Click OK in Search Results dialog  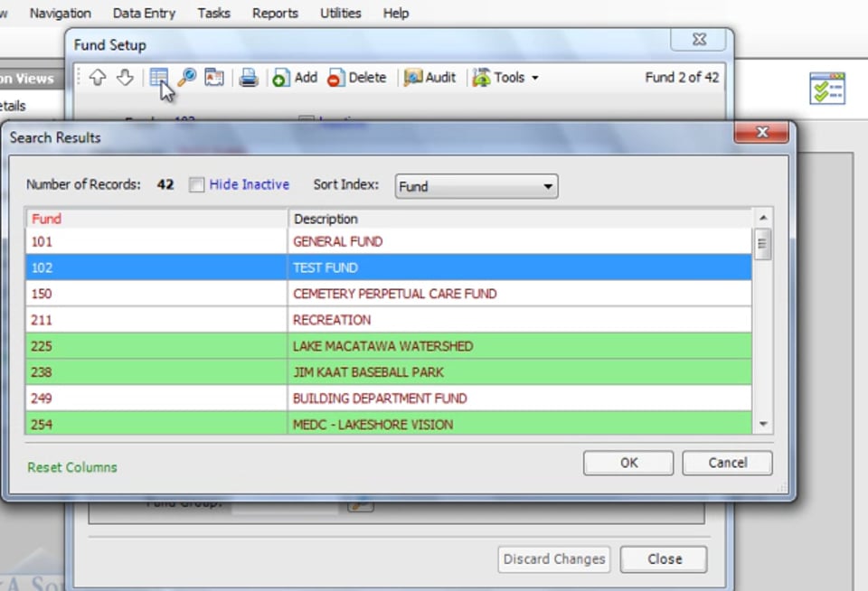(x=628, y=463)
